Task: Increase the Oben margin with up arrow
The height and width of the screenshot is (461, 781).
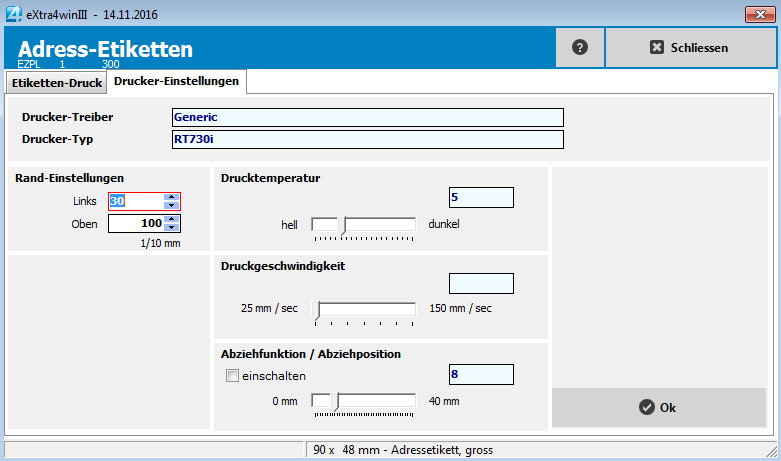Action: tap(171, 219)
